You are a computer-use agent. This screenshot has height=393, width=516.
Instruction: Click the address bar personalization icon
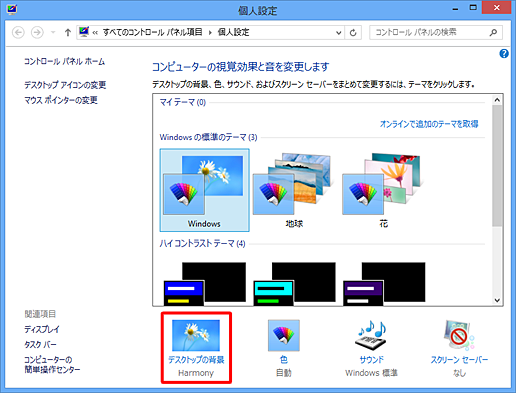coord(84,32)
